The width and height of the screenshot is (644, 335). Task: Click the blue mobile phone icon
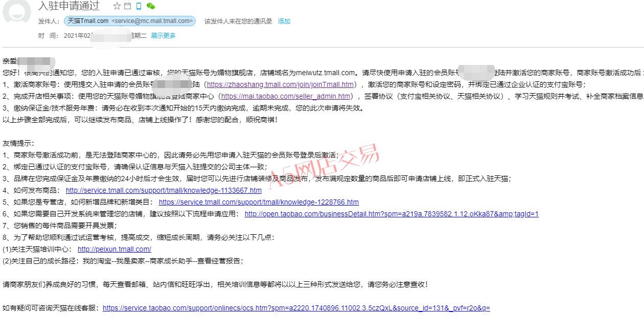pyautogui.click(x=139, y=6)
